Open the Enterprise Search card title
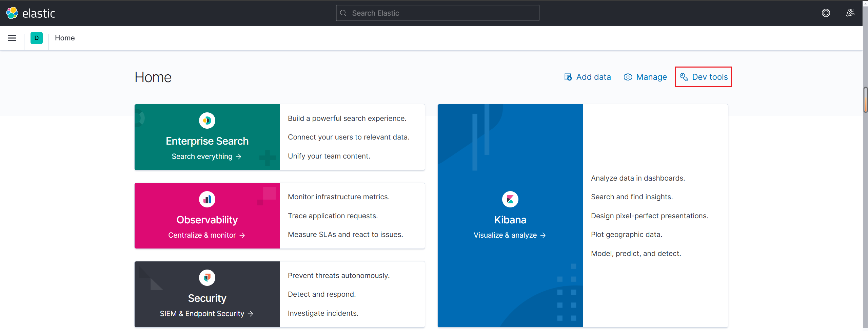 click(207, 141)
